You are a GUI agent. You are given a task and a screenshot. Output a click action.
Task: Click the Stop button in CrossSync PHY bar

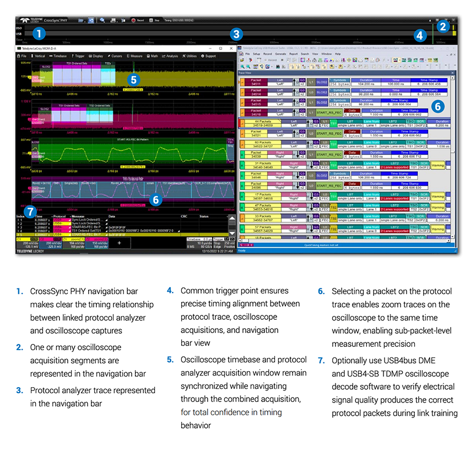(x=154, y=20)
